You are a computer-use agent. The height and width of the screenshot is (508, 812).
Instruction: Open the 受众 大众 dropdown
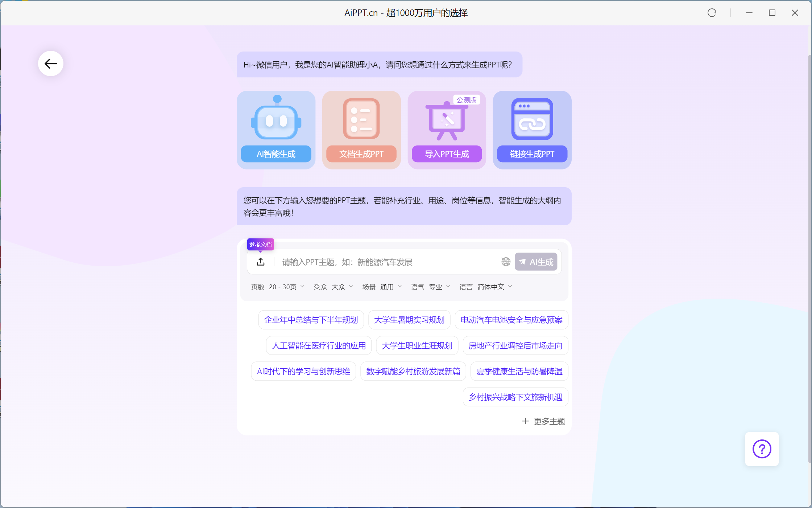(333, 287)
